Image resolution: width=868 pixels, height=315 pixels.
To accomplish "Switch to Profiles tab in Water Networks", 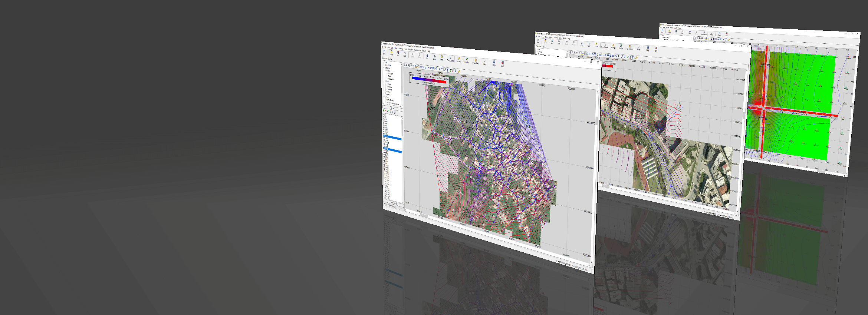I will click(x=390, y=59).
